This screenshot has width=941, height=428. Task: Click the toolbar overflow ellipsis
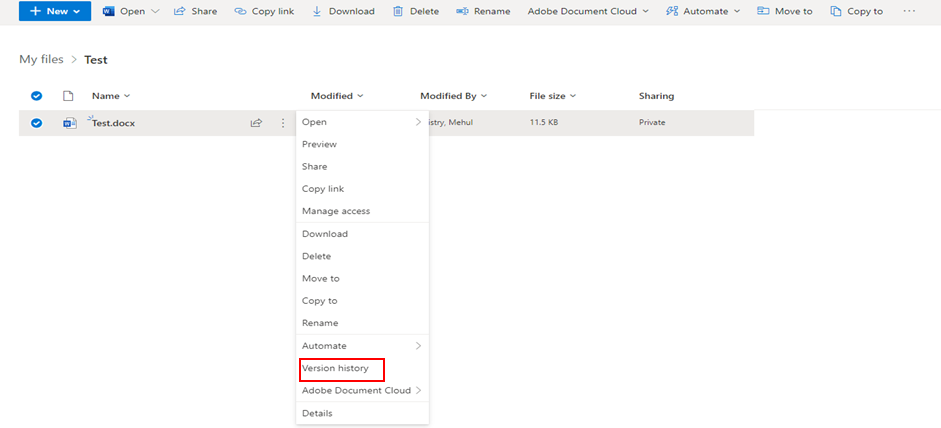tap(908, 11)
